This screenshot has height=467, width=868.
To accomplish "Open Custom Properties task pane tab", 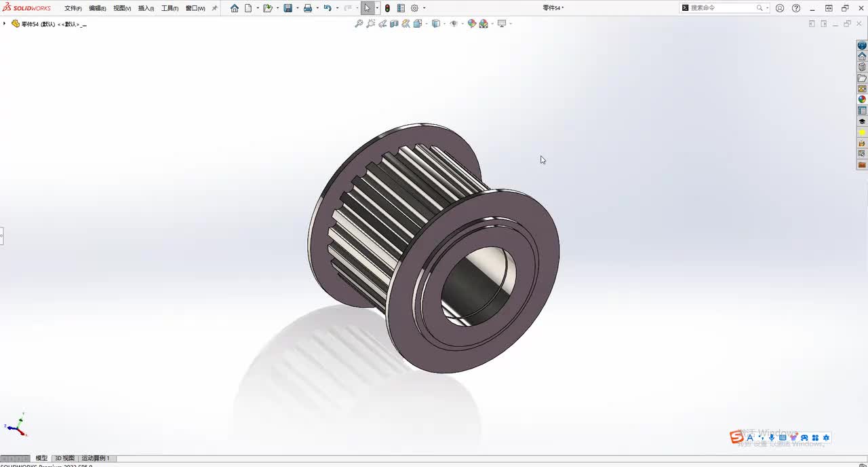I will click(862, 111).
